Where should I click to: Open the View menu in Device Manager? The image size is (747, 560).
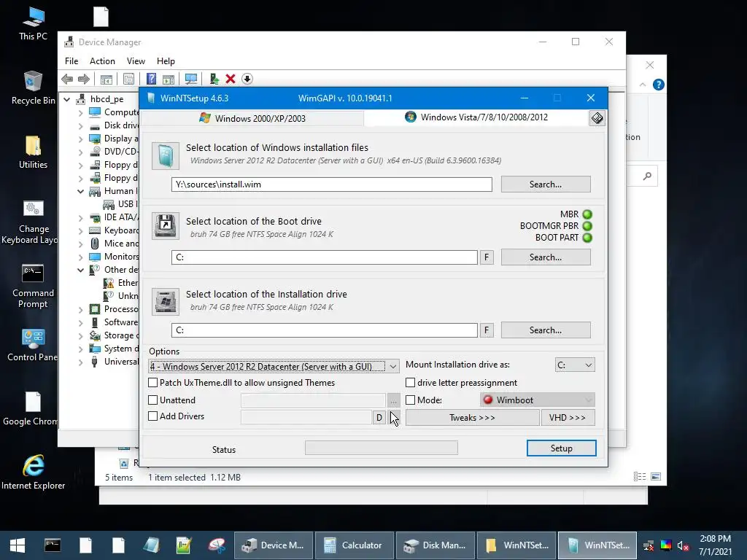[x=136, y=61]
